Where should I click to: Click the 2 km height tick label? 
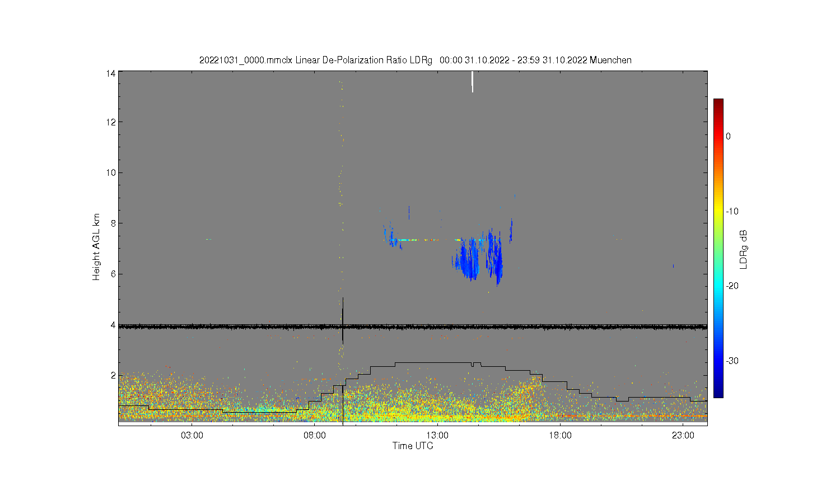click(113, 375)
